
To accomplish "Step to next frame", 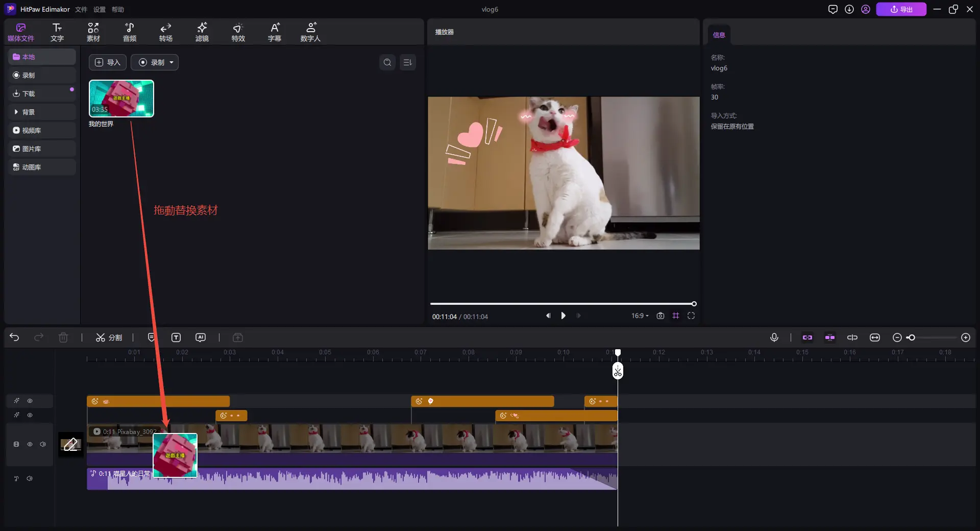I will 578,316.
